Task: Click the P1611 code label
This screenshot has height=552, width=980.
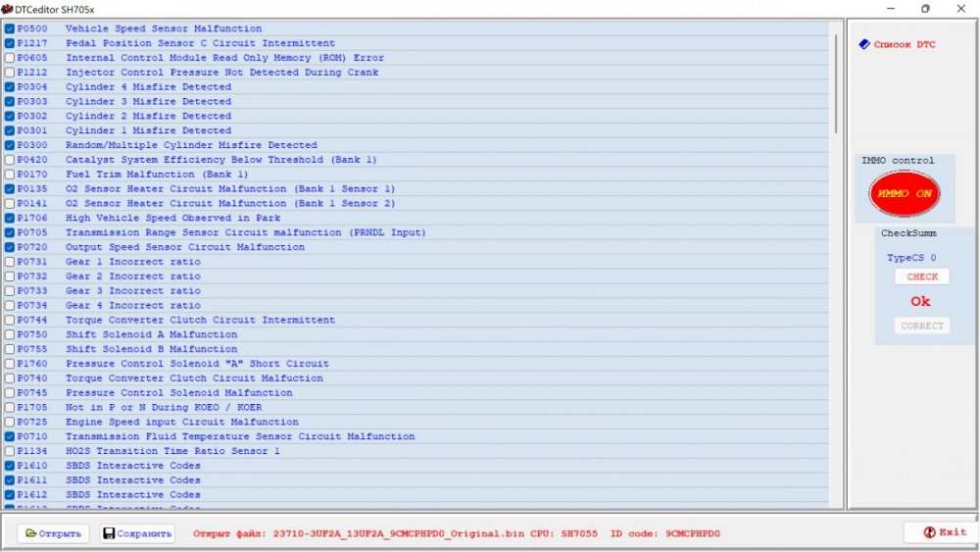Action: click(x=32, y=480)
